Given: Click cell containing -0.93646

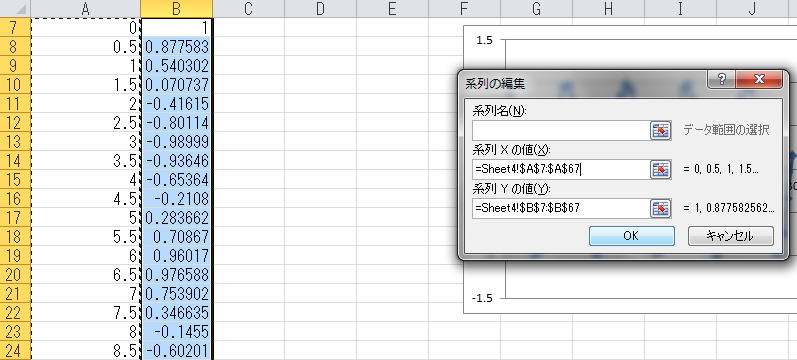Looking at the screenshot, I should [176, 161].
